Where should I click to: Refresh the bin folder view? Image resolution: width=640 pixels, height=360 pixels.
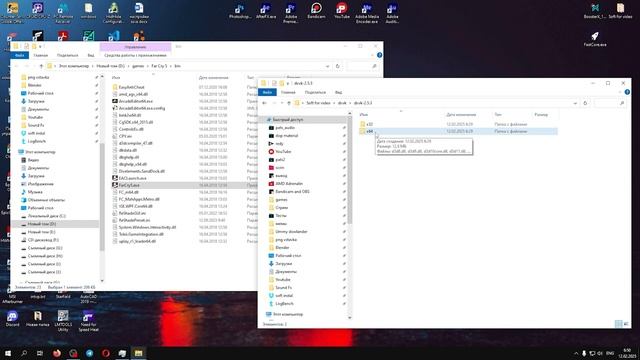[x=338, y=66]
